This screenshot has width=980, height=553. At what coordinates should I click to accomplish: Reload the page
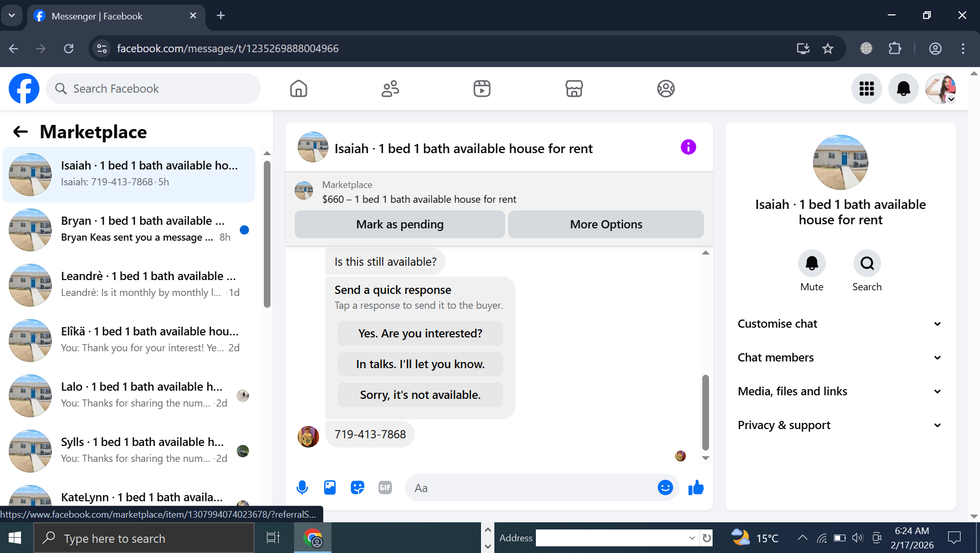click(x=69, y=49)
